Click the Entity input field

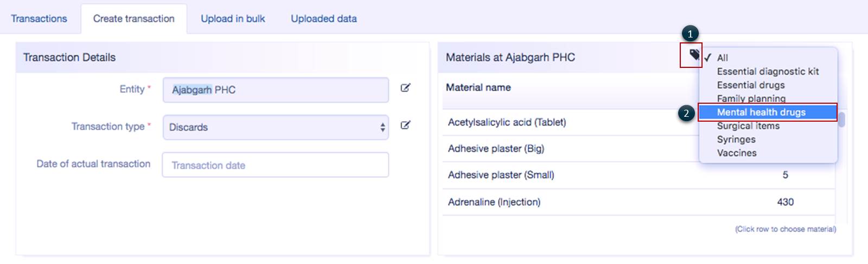(276, 90)
